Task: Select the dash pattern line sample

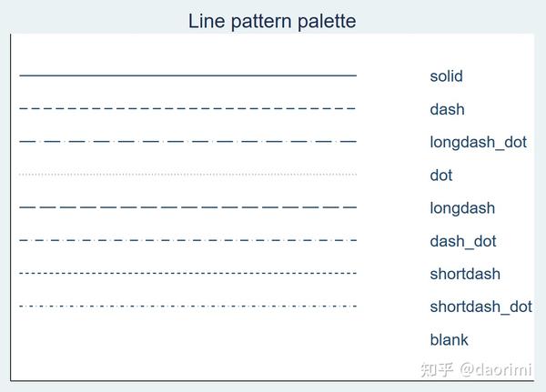Action: 187,108
